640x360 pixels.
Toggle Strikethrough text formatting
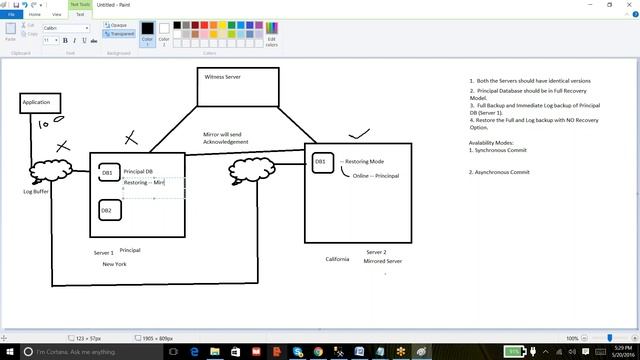[x=94, y=40]
